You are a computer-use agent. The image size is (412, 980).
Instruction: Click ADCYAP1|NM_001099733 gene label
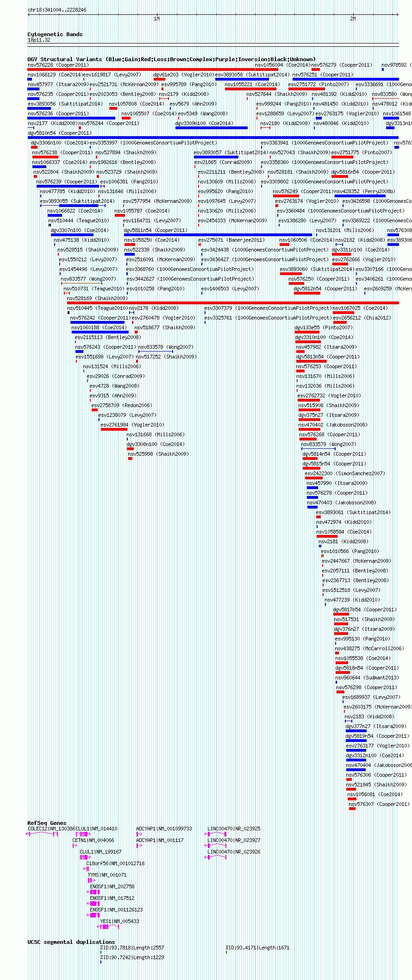point(164,829)
